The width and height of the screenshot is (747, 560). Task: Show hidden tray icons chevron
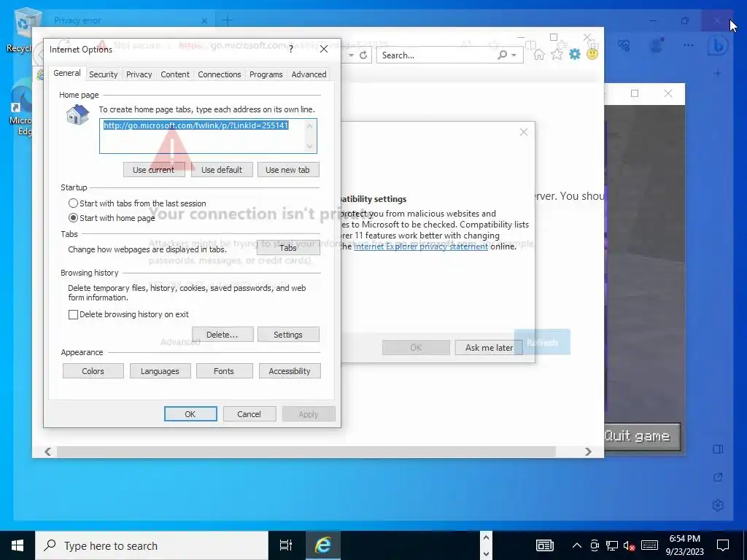[576, 545]
